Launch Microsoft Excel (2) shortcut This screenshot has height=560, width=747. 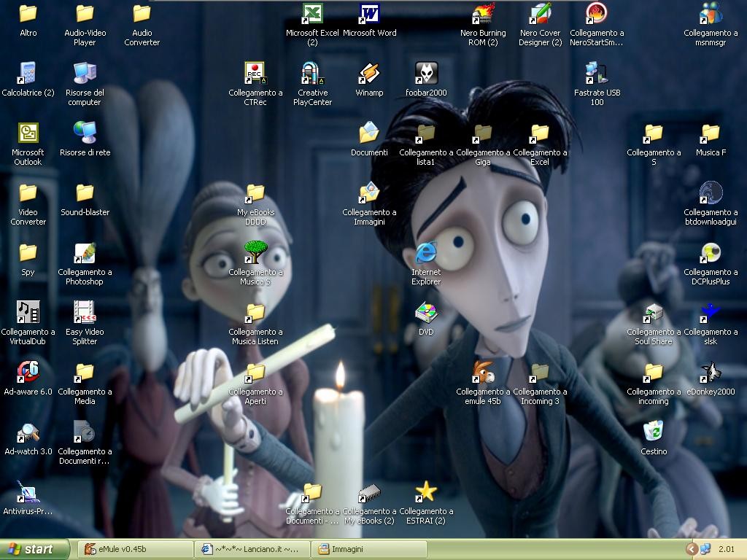point(312,15)
